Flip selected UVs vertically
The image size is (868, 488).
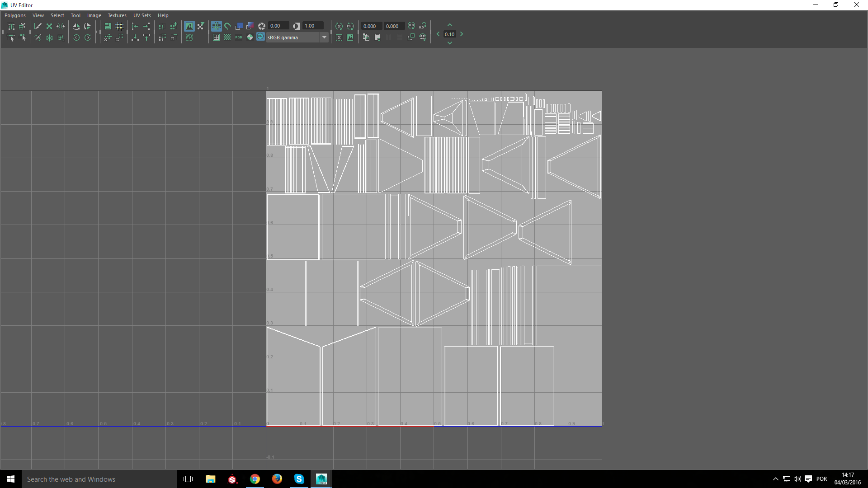click(88, 26)
